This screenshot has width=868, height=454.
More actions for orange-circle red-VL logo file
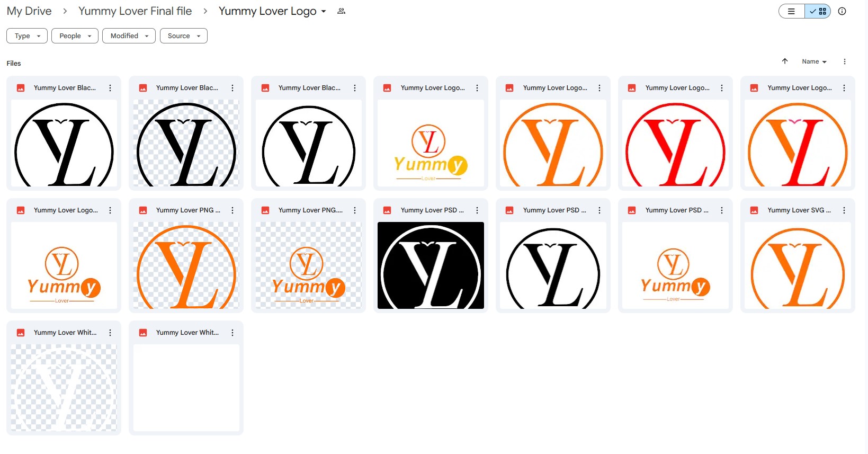pyautogui.click(x=844, y=88)
